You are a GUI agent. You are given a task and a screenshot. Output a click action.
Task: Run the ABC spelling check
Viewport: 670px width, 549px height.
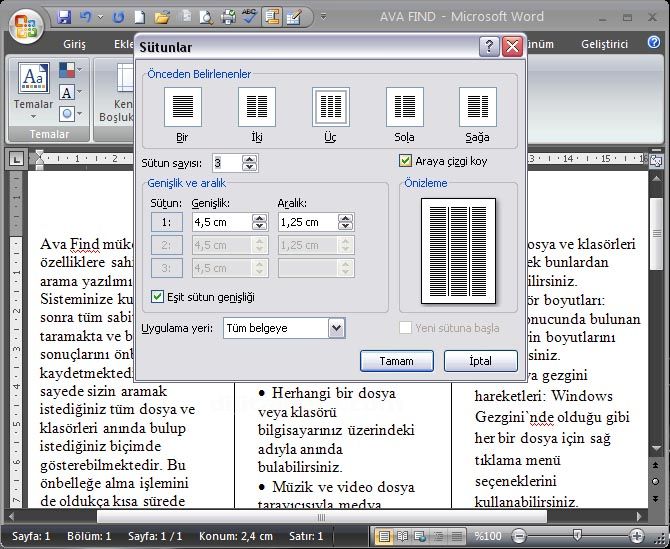pos(249,17)
